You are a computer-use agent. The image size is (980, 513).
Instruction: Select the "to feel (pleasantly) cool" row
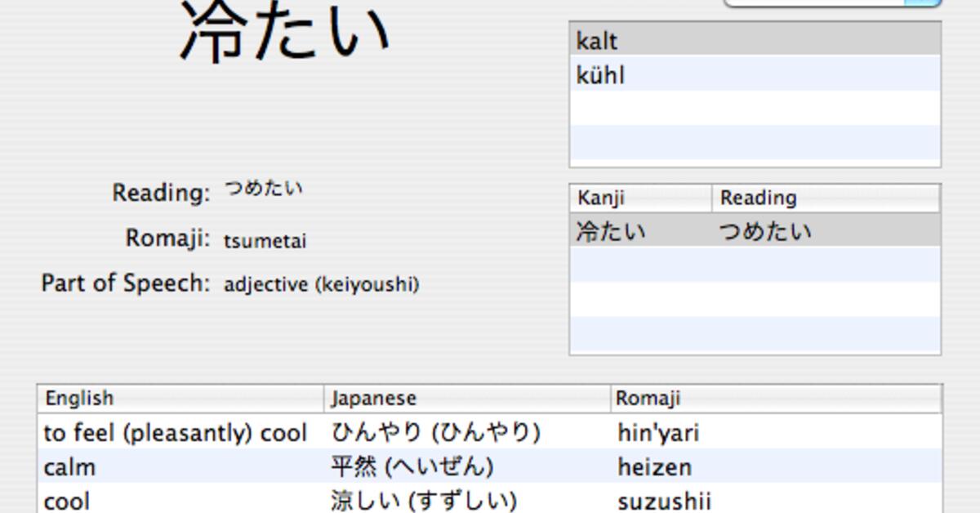[174, 433]
